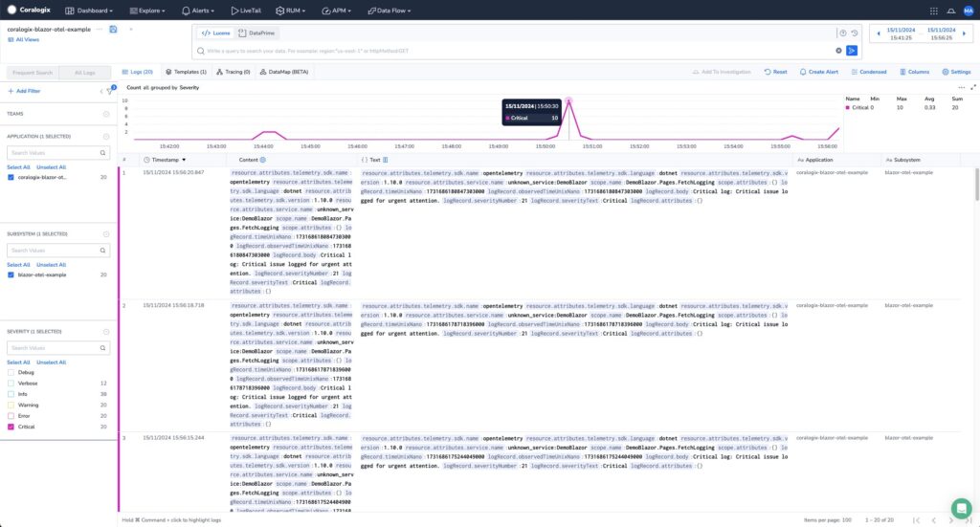
Task: Open query history icon
Action: 855,33
